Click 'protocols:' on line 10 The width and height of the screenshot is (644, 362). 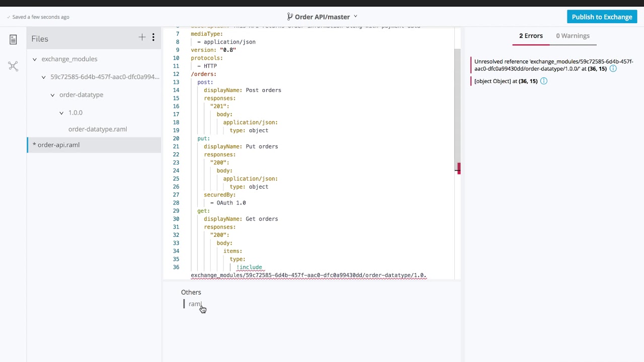[x=207, y=58]
